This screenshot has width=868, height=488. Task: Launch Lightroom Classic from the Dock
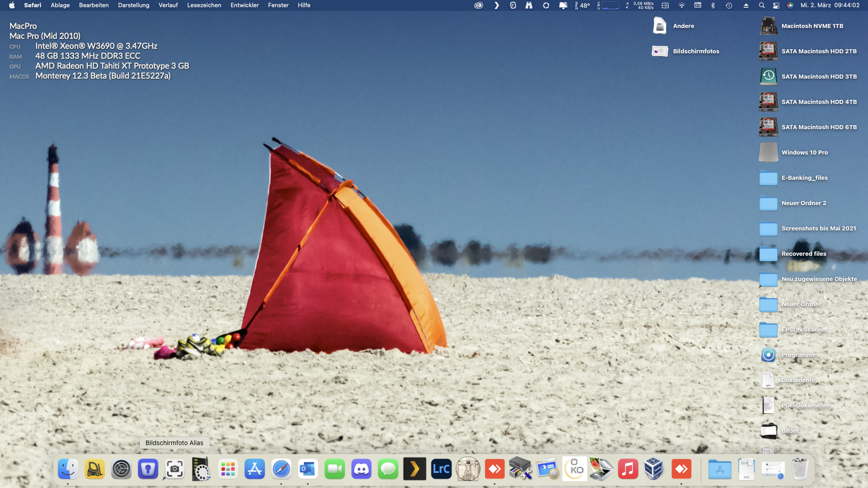tap(441, 469)
